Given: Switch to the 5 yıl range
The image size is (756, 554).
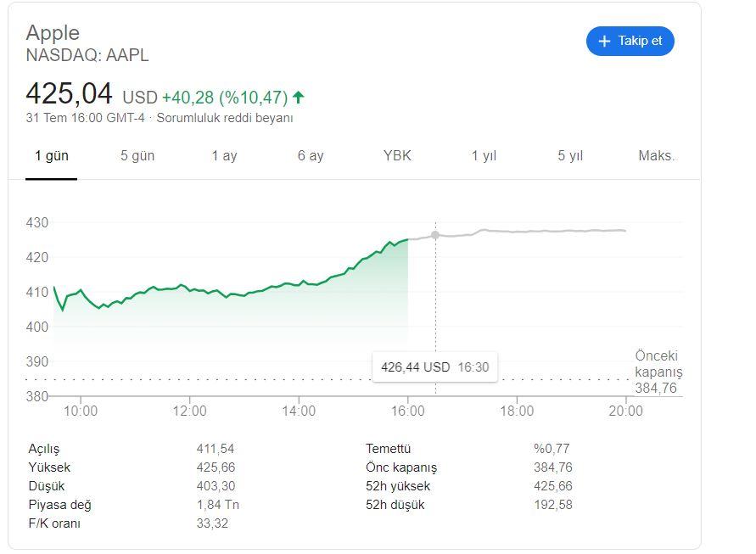Looking at the screenshot, I should pyautogui.click(x=570, y=156).
